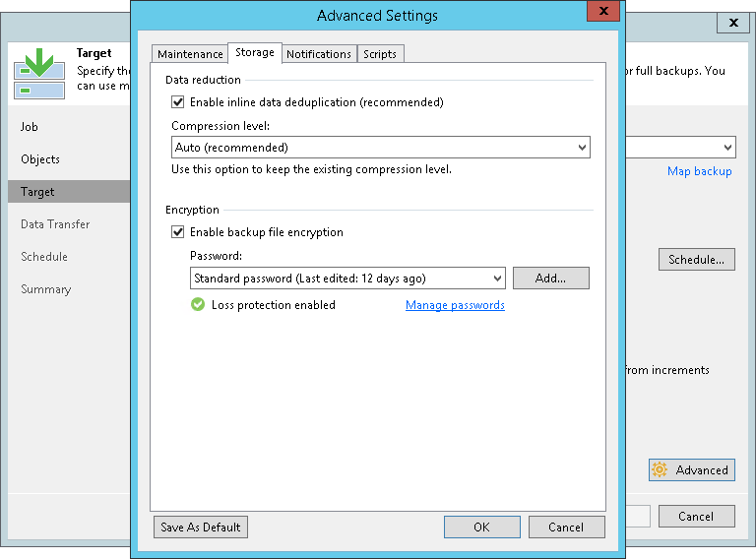Select the Scripts tab
Viewport: 756px width, 559px height.
coord(380,54)
